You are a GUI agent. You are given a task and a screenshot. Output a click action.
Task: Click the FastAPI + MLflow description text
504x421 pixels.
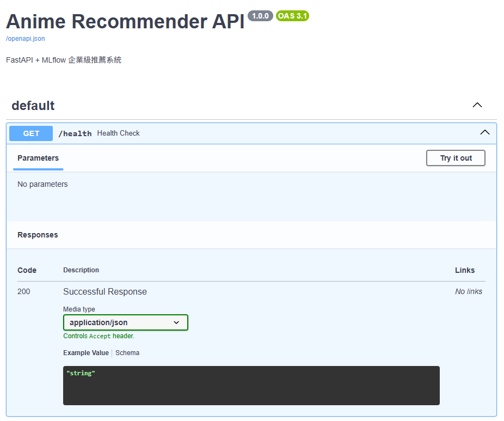(64, 60)
